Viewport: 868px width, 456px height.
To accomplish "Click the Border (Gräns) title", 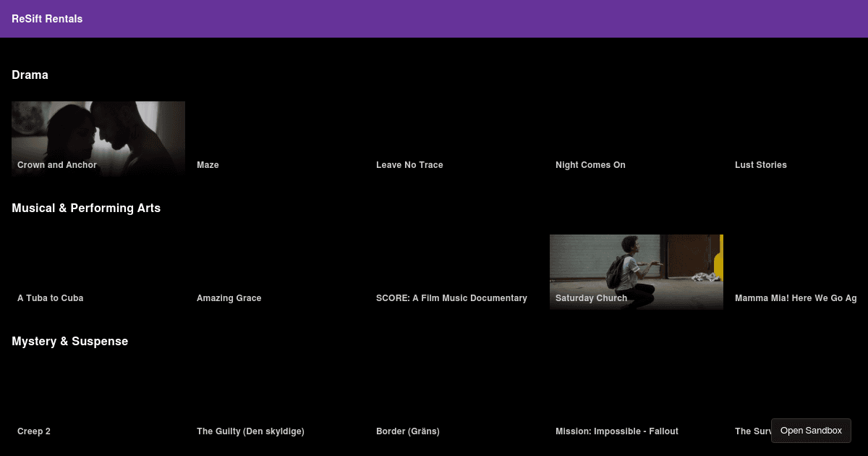I will 407,431.
